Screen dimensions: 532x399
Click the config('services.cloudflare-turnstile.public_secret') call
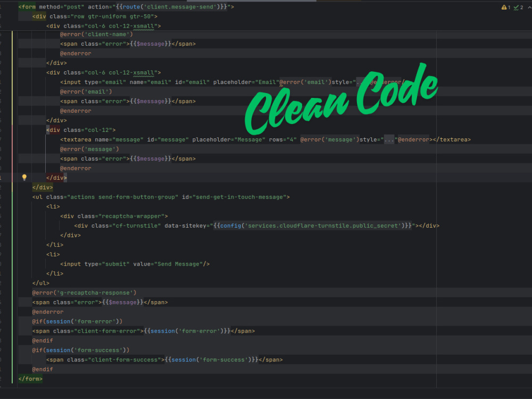312,226
